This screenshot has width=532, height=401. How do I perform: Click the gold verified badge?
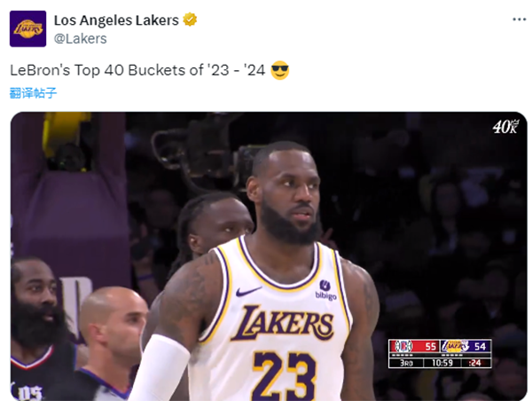(190, 20)
